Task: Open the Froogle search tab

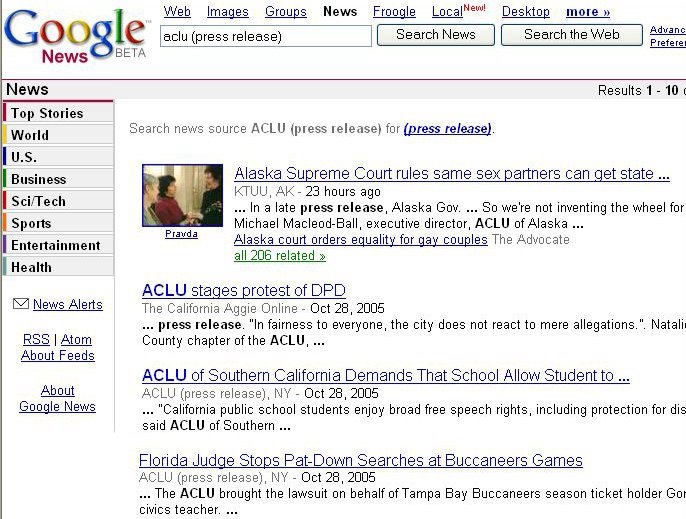Action: [x=394, y=11]
